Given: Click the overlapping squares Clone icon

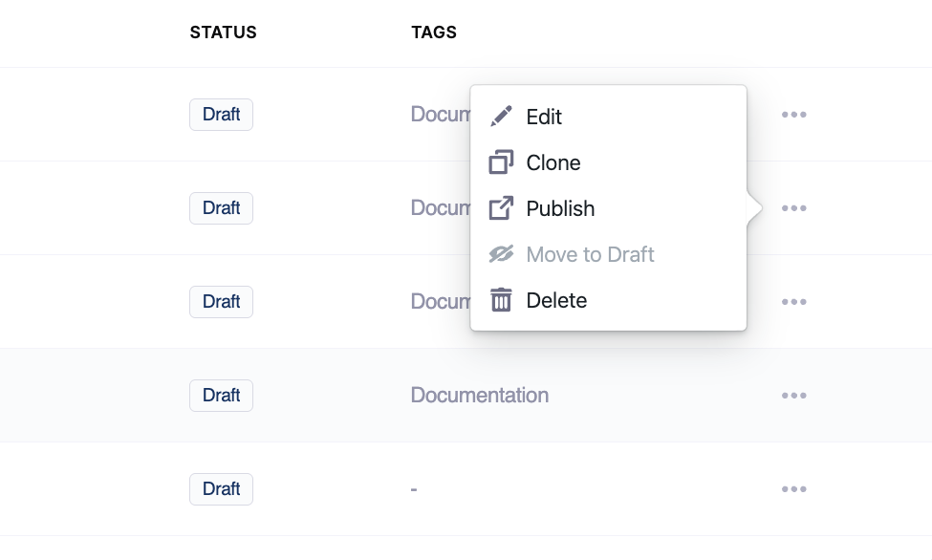Looking at the screenshot, I should 501,162.
